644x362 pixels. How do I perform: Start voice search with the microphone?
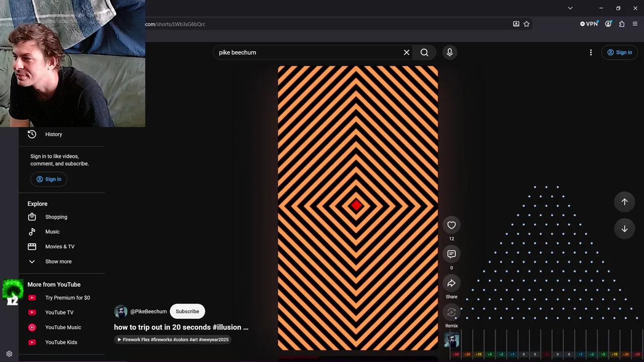point(450,52)
